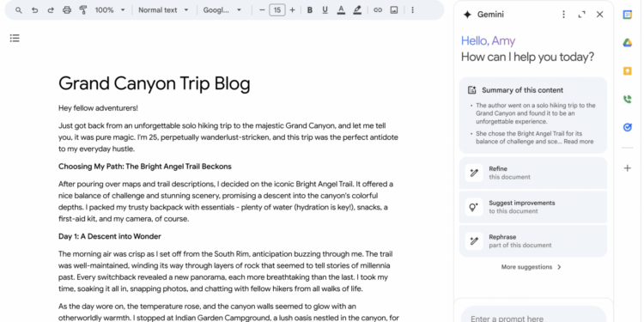
Task: Click the search magnifier in toolbar
Action: pos(19,10)
